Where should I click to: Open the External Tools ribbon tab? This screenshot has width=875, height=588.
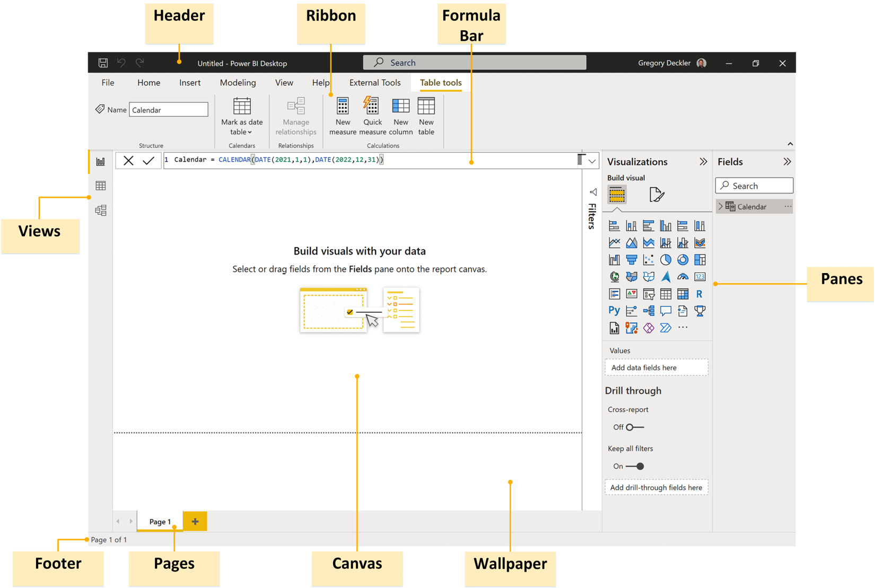point(375,83)
